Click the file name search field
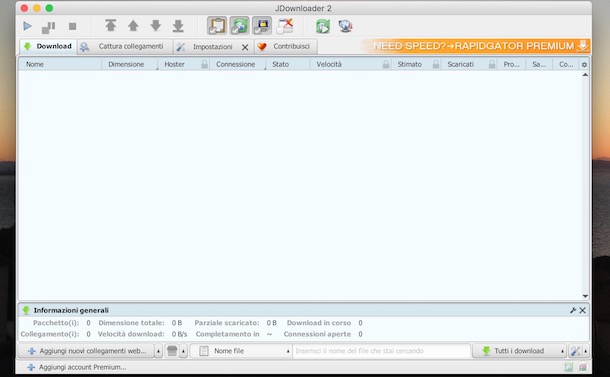Screen dimensions: 610x377 (x=381, y=351)
